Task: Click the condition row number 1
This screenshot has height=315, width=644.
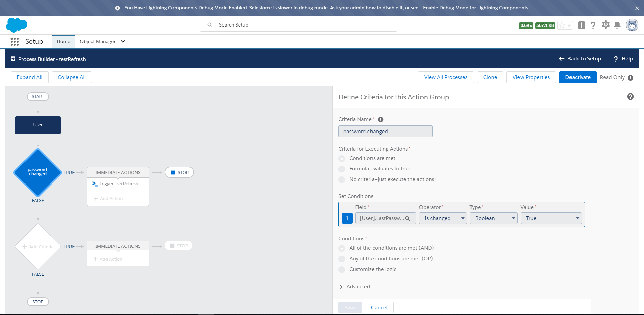Action: click(347, 218)
